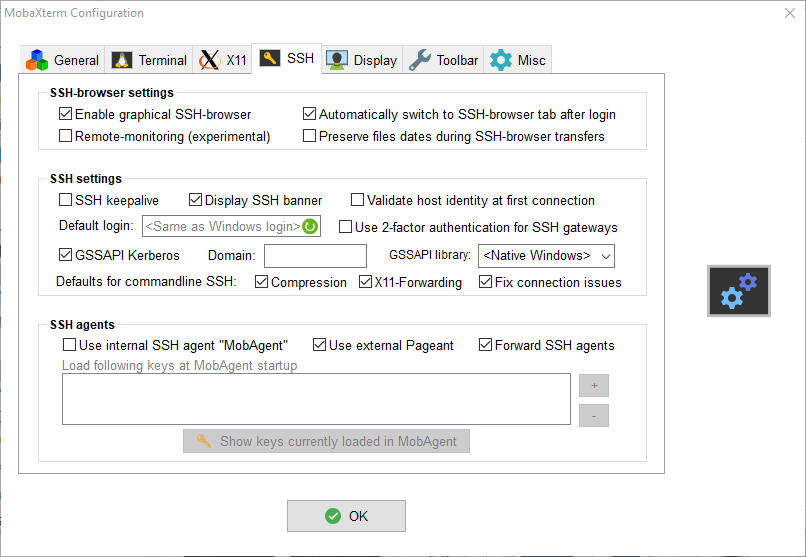Confirm settings with OK button
This screenshot has height=557, width=806.
point(346,516)
